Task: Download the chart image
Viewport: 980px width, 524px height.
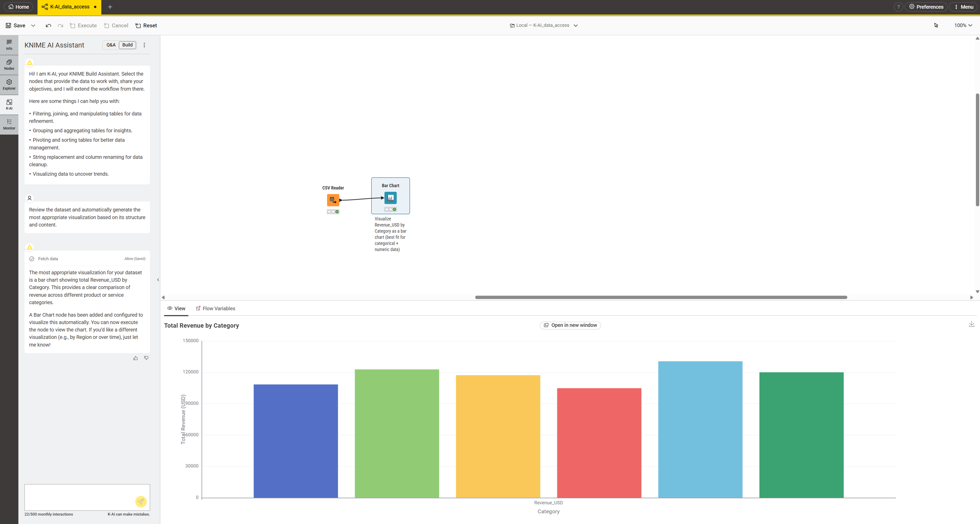Action: click(971, 324)
